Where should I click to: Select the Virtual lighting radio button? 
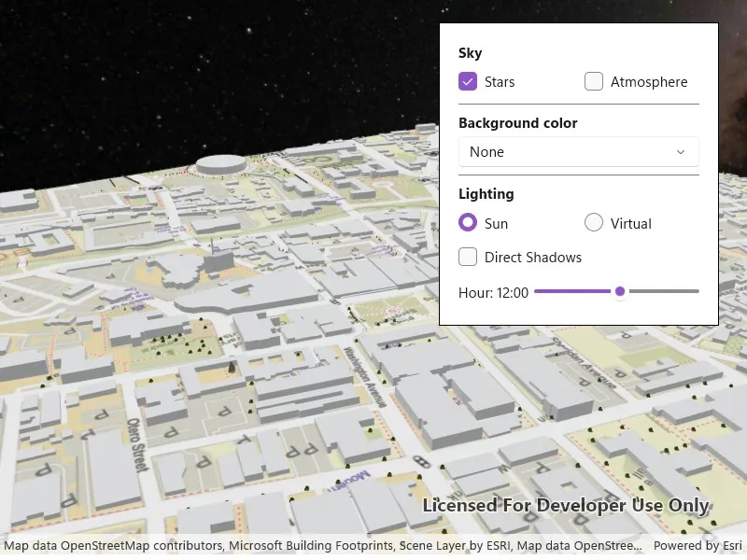(594, 222)
